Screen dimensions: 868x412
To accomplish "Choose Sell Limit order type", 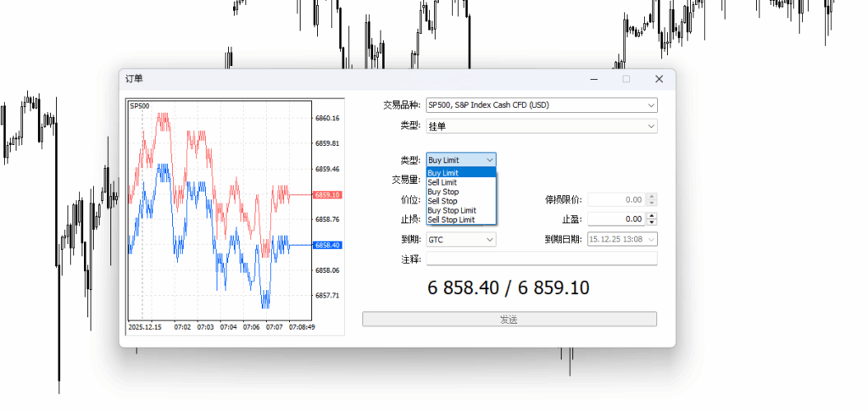I will pyautogui.click(x=461, y=182).
